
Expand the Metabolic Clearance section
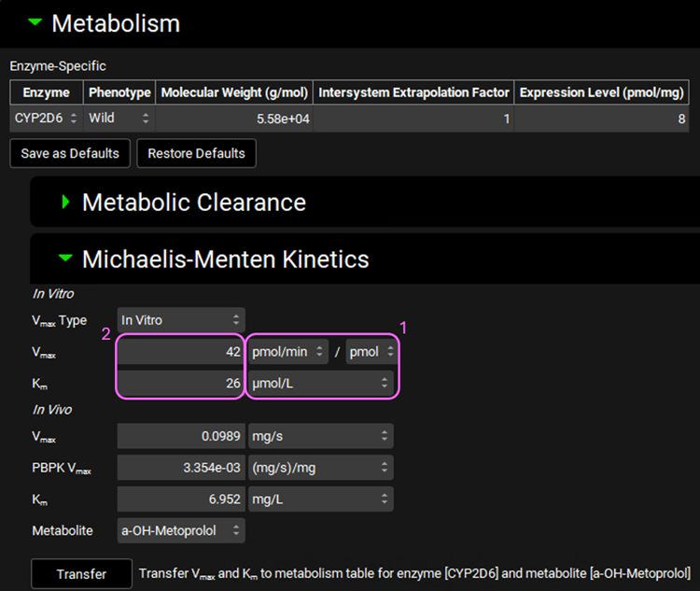66,202
